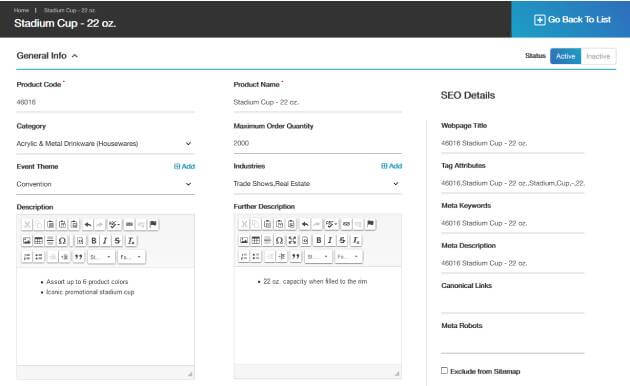Screen dimensions: 630x386
Task: Apply strikethrough in Further Description editor
Action: pos(342,240)
